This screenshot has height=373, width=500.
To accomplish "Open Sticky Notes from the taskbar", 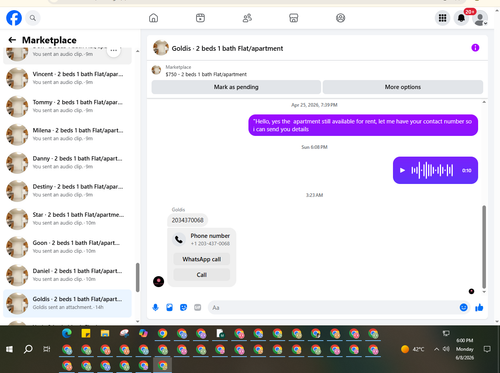I will pos(86,333).
